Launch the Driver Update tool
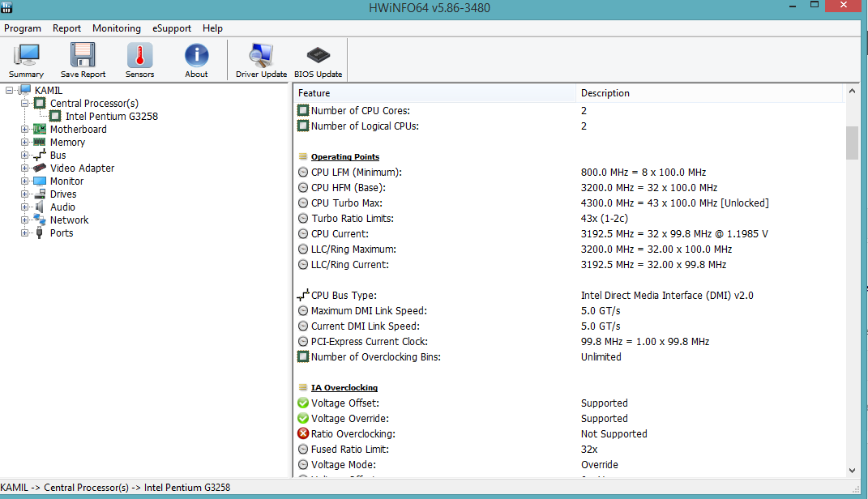Screen dimensions: 868x499 (x=261, y=60)
